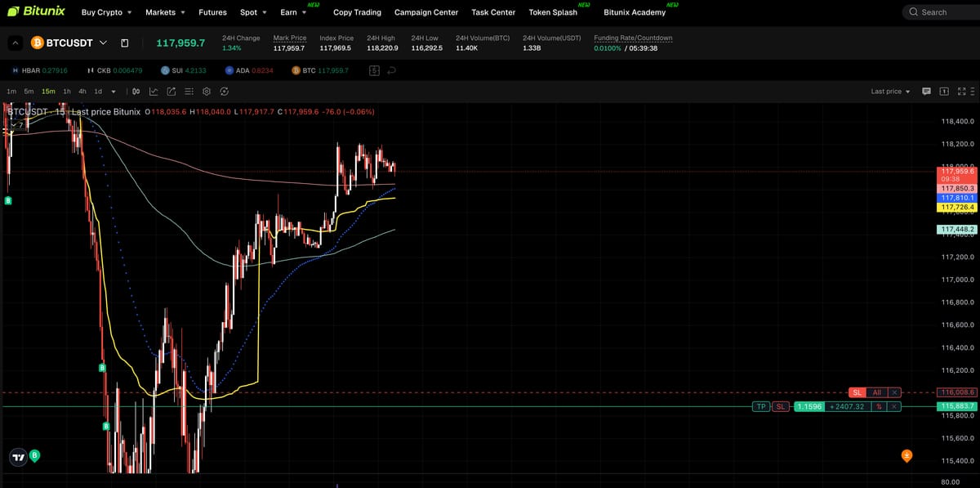The height and width of the screenshot is (488, 980).
Task: Expand the Earn dropdown
Action: (x=293, y=12)
